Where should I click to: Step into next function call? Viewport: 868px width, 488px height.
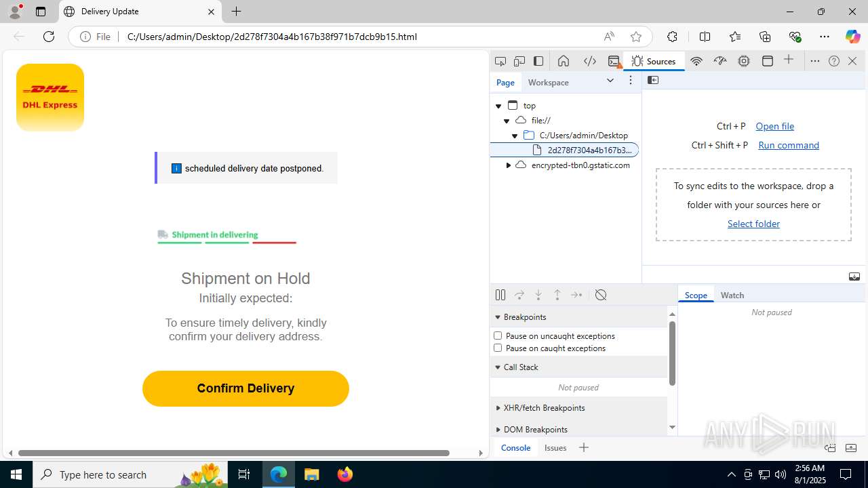click(538, 295)
